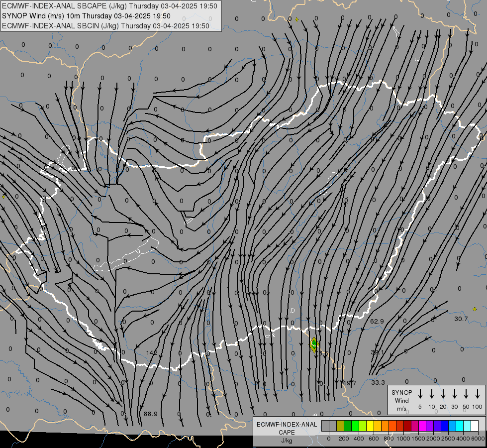The height and width of the screenshot is (448, 487).
Task: Select the magenta swatch in the CAPE legend
Action: pos(422,426)
